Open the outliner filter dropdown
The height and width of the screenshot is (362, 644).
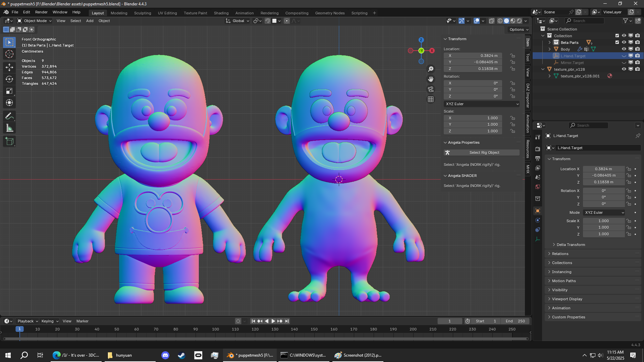click(627, 21)
